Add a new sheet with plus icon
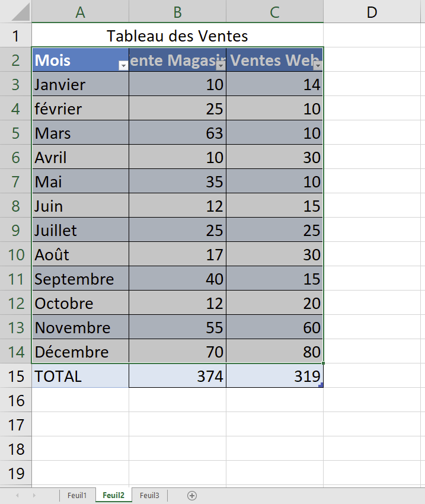Image resolution: width=425 pixels, height=504 pixels. 191,496
